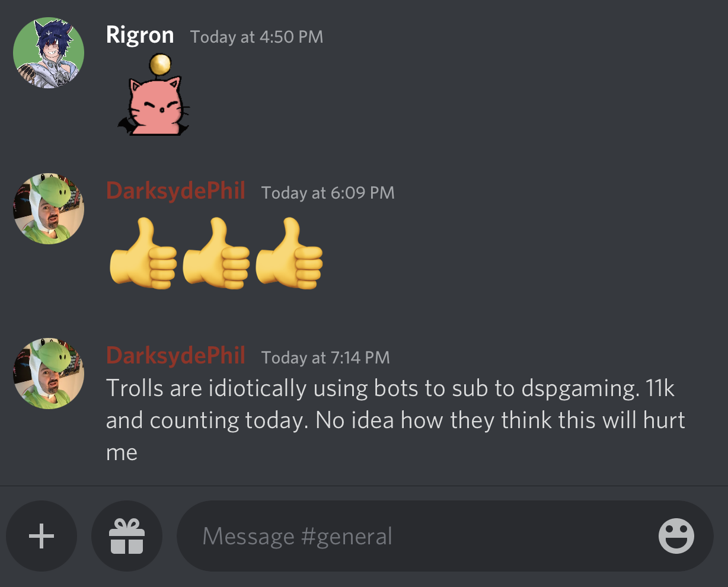Click the Rigron username

tap(140, 35)
